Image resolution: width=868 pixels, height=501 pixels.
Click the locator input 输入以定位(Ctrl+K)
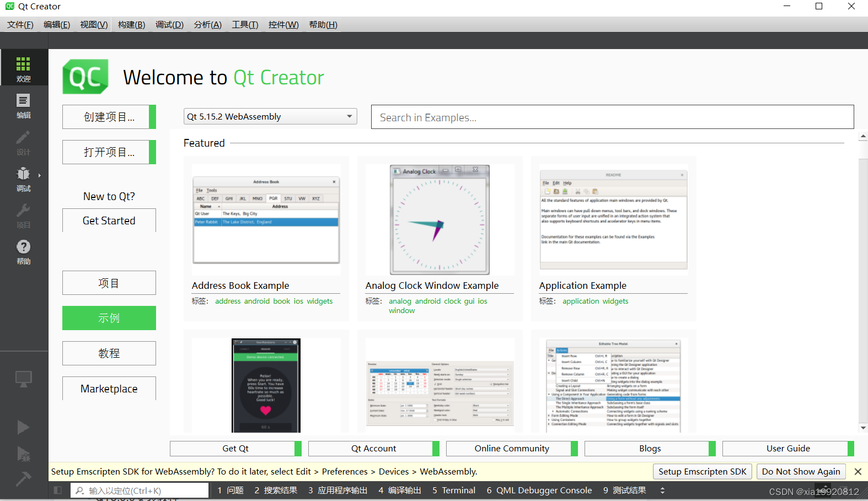[140, 491]
